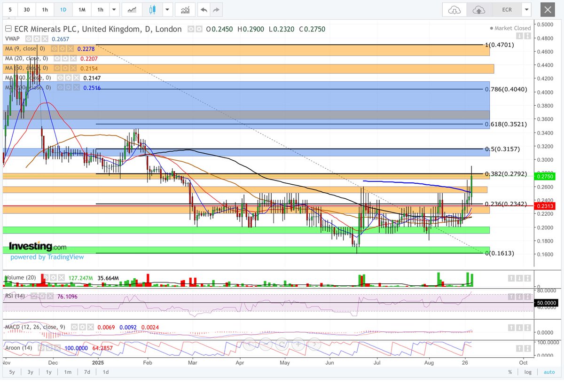Screen dimensions: 564x392
Task: Select the candlestick chart style icon
Action: [152, 9]
